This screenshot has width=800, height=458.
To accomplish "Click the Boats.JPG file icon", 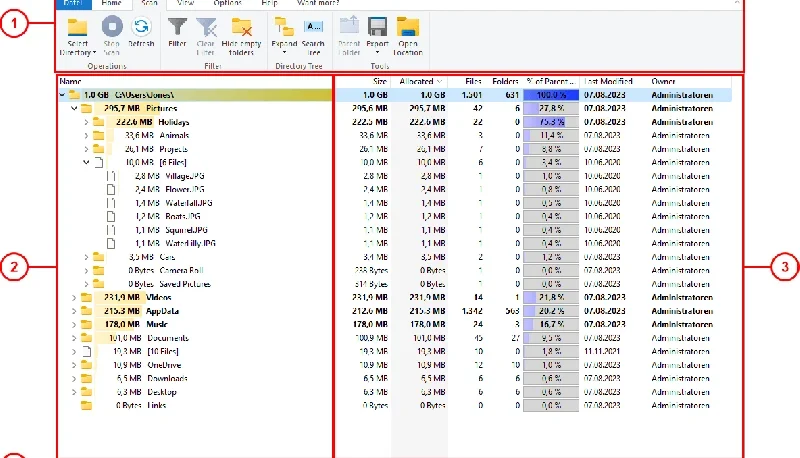I will coord(111,216).
